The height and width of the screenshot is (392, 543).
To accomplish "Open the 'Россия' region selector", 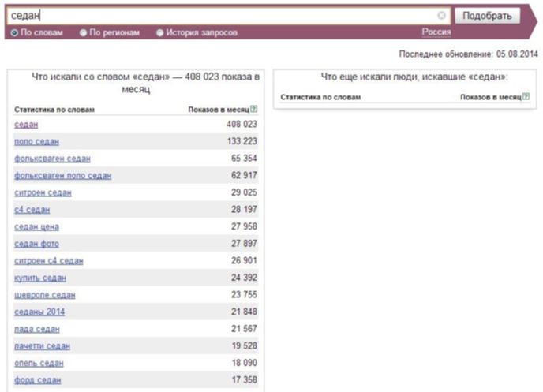I will coord(436,32).
